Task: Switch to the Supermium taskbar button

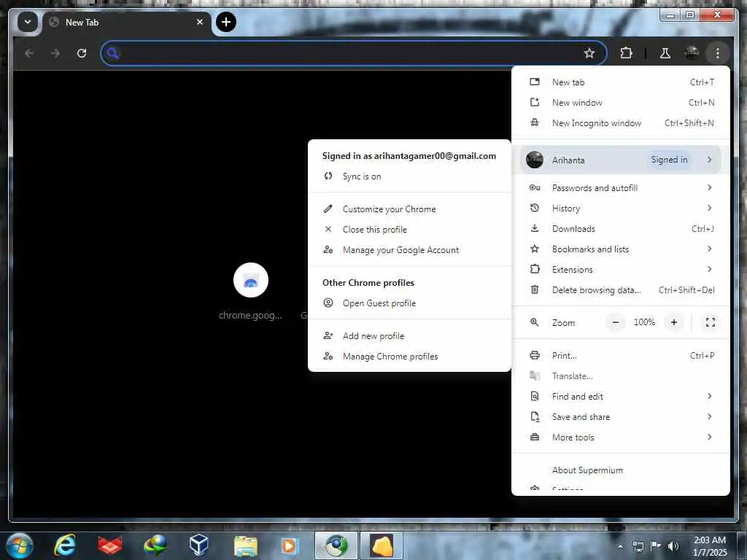Action: pyautogui.click(x=336, y=545)
